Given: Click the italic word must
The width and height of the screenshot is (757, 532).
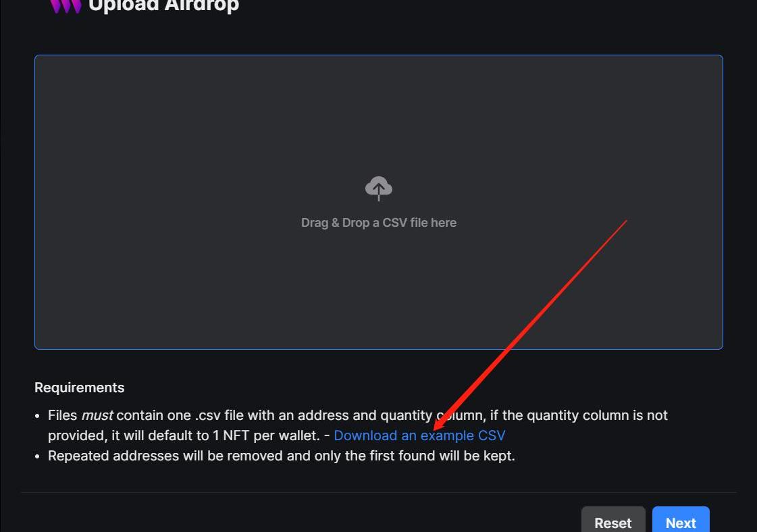Looking at the screenshot, I should (97, 415).
